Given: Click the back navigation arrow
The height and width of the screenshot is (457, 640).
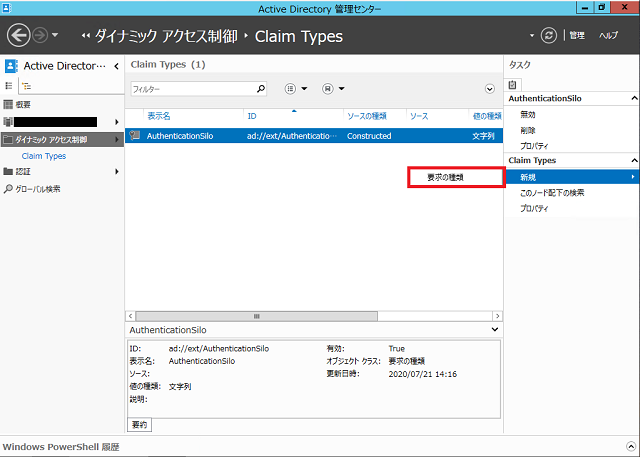Looking at the screenshot, I should pos(19,36).
